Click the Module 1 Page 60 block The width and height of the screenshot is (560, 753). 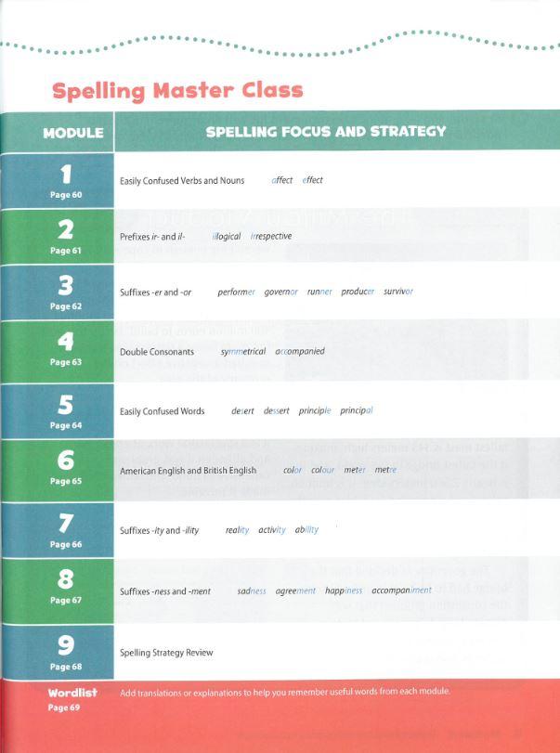[x=58, y=181]
